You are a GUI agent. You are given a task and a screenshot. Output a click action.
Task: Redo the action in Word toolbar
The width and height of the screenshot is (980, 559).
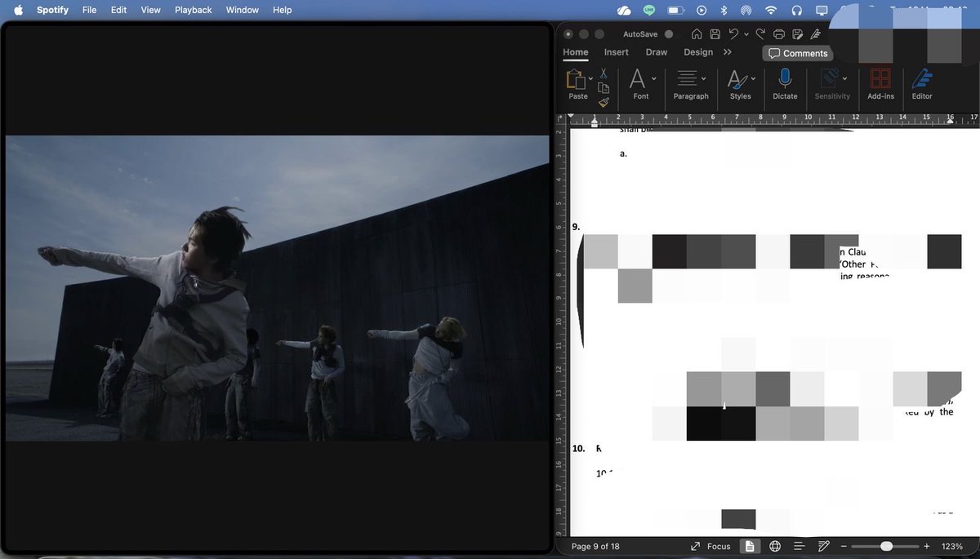(760, 34)
